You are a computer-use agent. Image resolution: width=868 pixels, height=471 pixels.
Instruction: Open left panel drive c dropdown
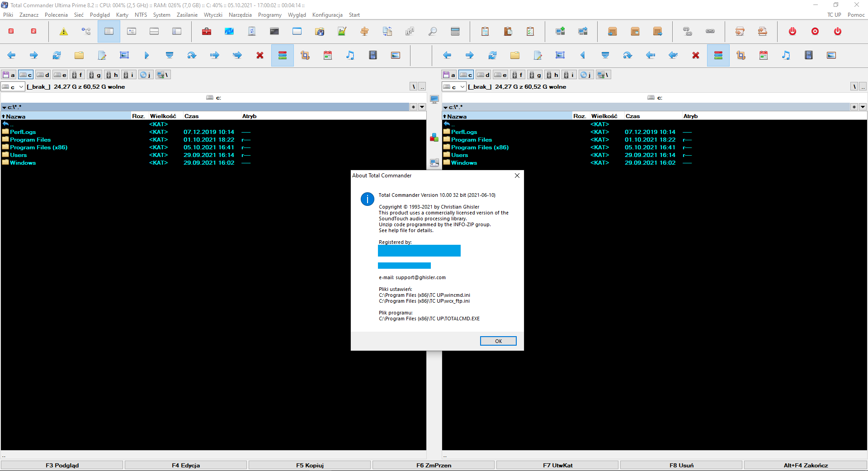13,87
